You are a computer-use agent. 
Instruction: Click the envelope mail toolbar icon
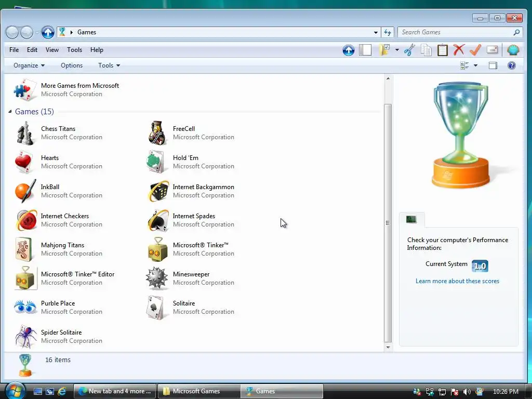click(493, 50)
